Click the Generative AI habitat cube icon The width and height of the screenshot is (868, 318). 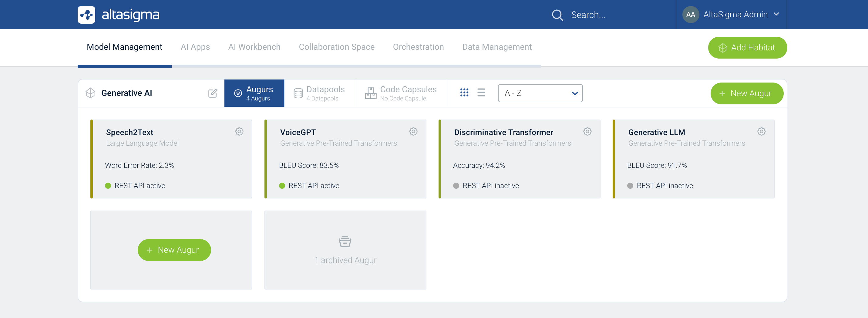tap(90, 93)
